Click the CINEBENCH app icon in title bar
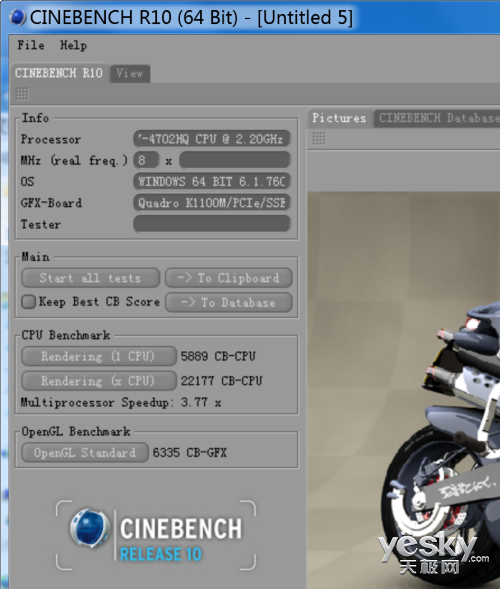 coord(17,17)
